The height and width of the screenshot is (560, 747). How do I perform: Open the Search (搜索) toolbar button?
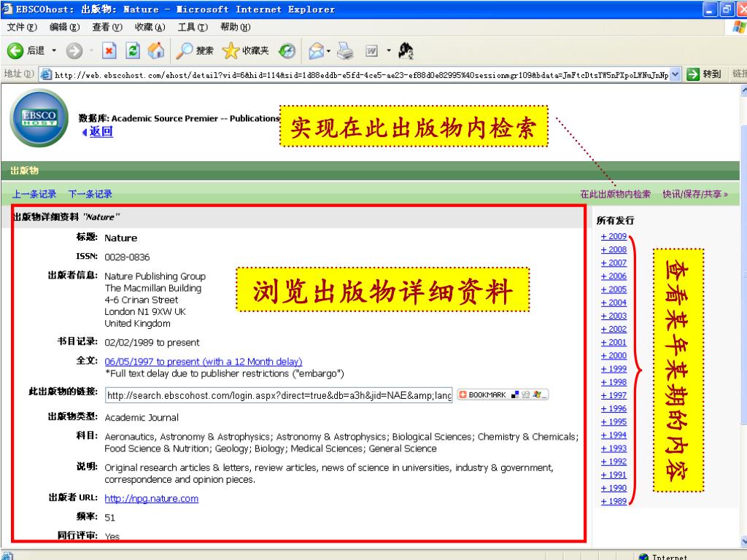[195, 50]
